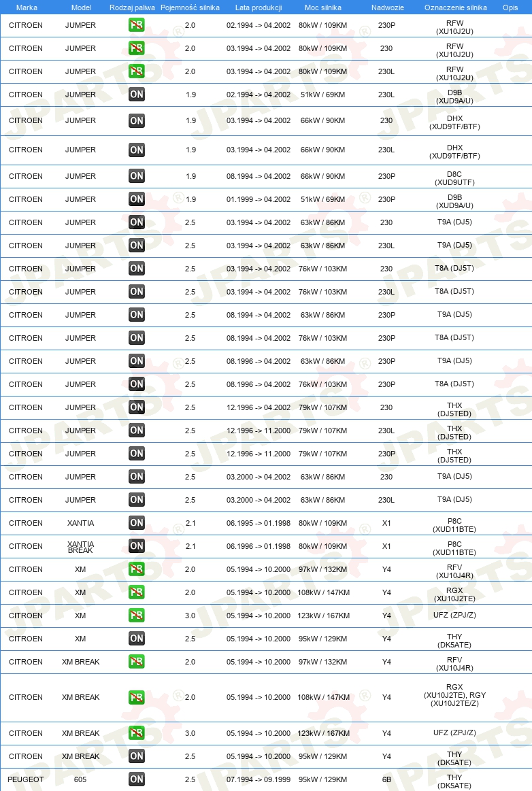Screen dimensions: 532x791
Task: Click the Lata produkcji column header
Action: tap(259, 7)
